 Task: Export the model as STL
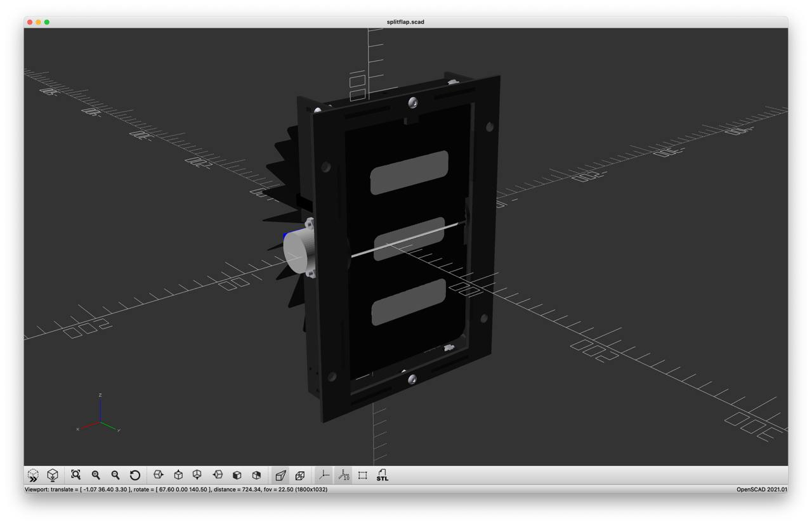(382, 474)
